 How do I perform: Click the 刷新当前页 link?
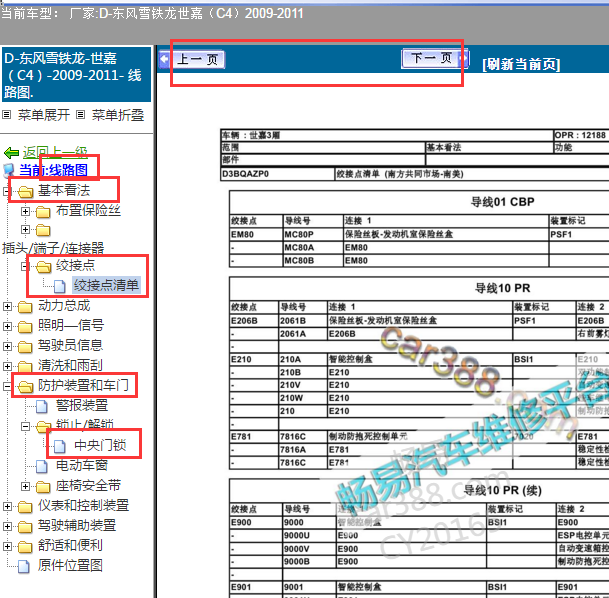(521, 64)
